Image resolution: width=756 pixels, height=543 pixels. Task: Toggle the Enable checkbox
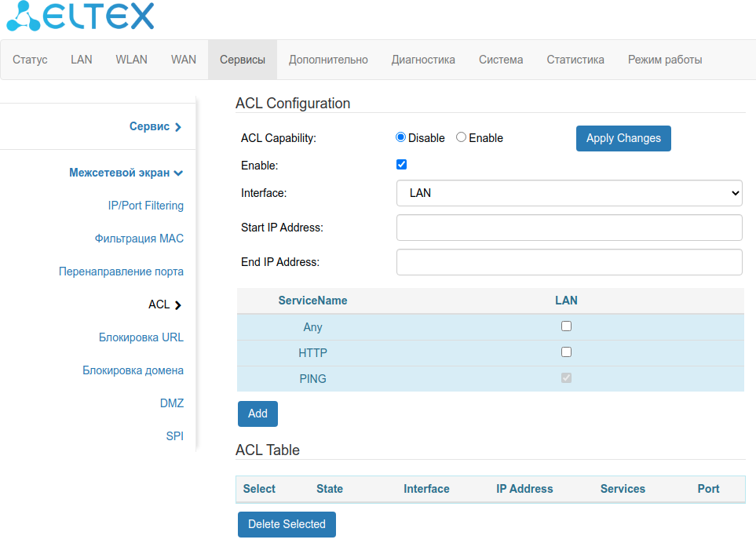402,165
